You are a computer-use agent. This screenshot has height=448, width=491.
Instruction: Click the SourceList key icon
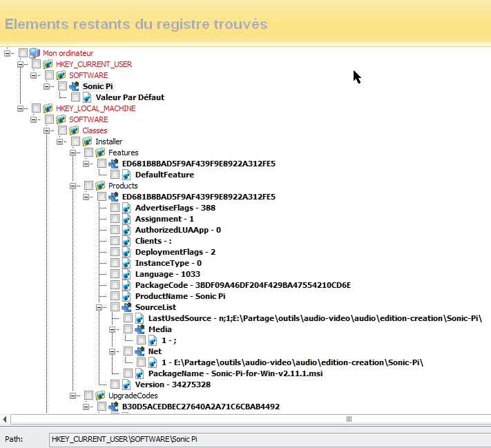127,307
